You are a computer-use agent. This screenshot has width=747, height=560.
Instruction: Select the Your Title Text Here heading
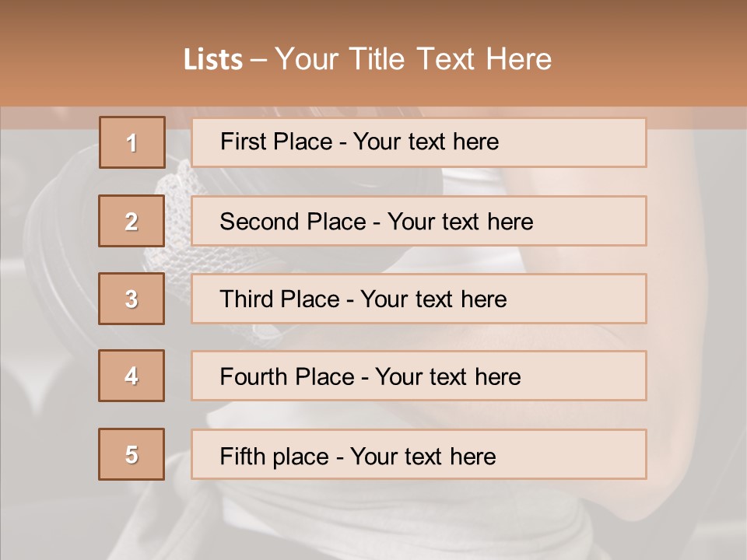[x=413, y=59]
